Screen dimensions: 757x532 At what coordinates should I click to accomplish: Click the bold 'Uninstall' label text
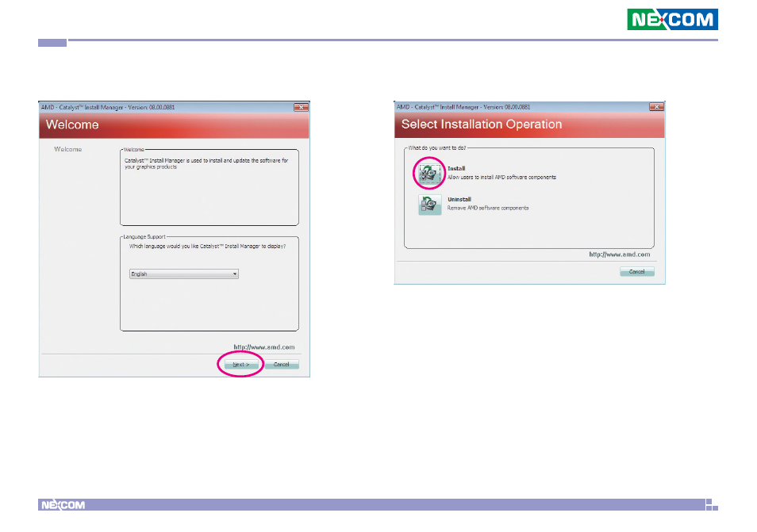coord(459,199)
